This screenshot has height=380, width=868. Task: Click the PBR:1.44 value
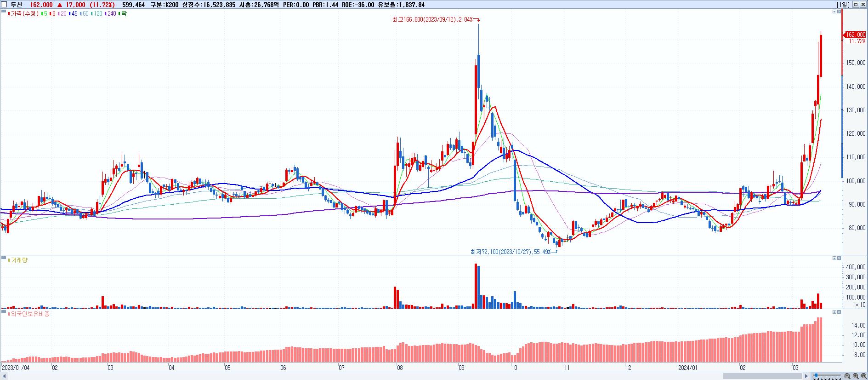pyautogui.click(x=325, y=5)
